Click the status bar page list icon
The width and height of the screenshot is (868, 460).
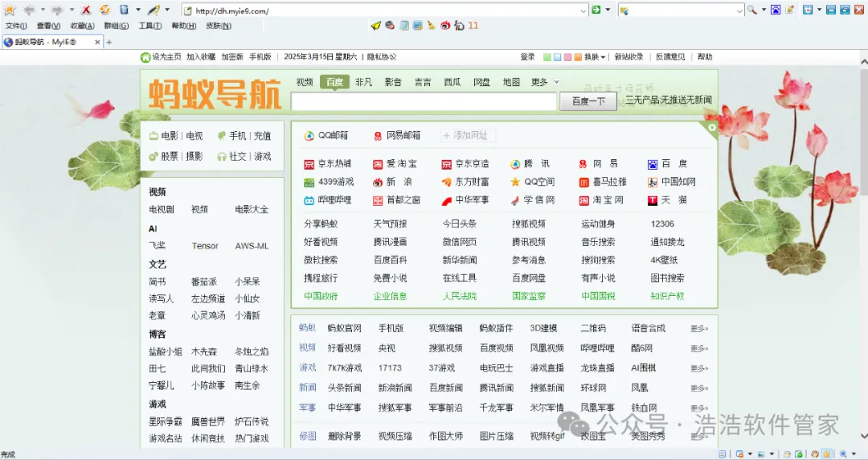tap(723, 454)
